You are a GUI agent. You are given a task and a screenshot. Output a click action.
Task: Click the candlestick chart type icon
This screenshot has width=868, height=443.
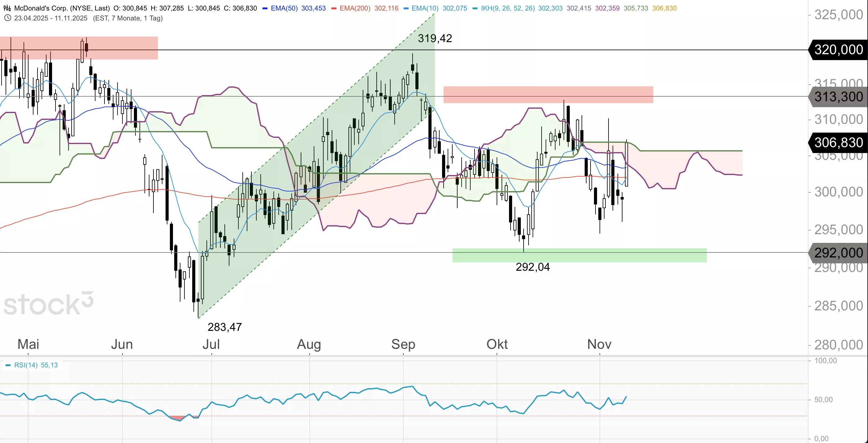[7, 8]
